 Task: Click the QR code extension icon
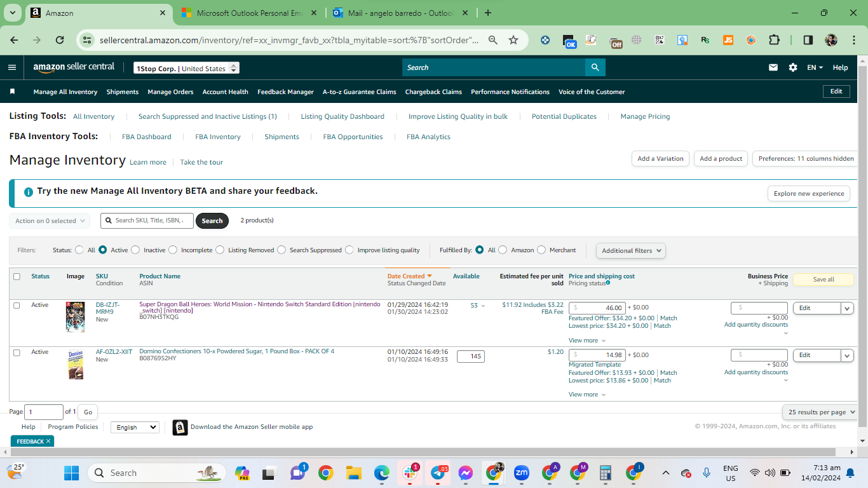point(660,40)
